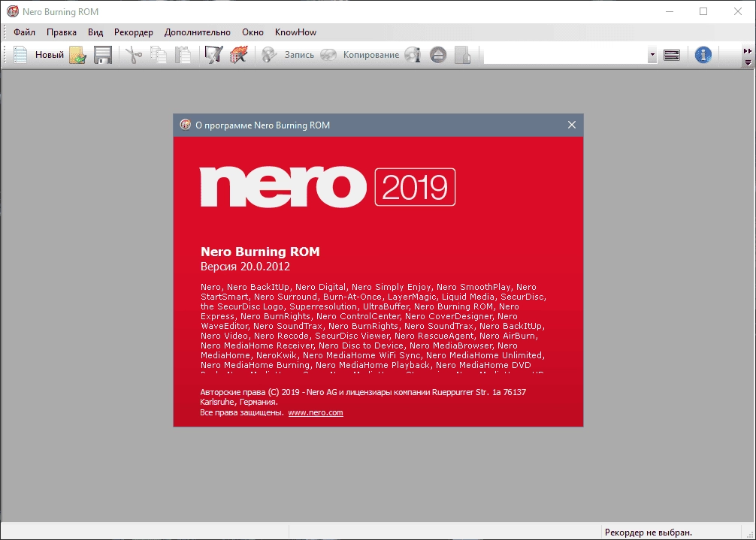Click the Версия 20.0.2012 text
This screenshot has width=756, height=540.
tap(245, 267)
